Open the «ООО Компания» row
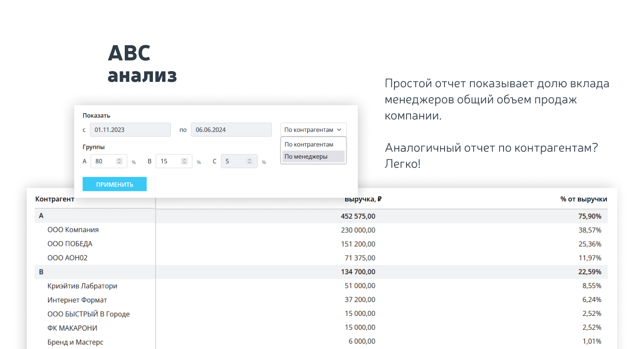Viewport: 644px width, 349px height. click(73, 230)
